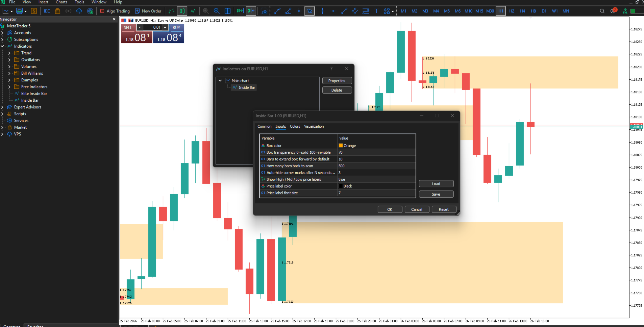Open the dollar-sign trading icon in the toolbar
The width and height of the screenshot is (644, 327).
pos(34,11)
